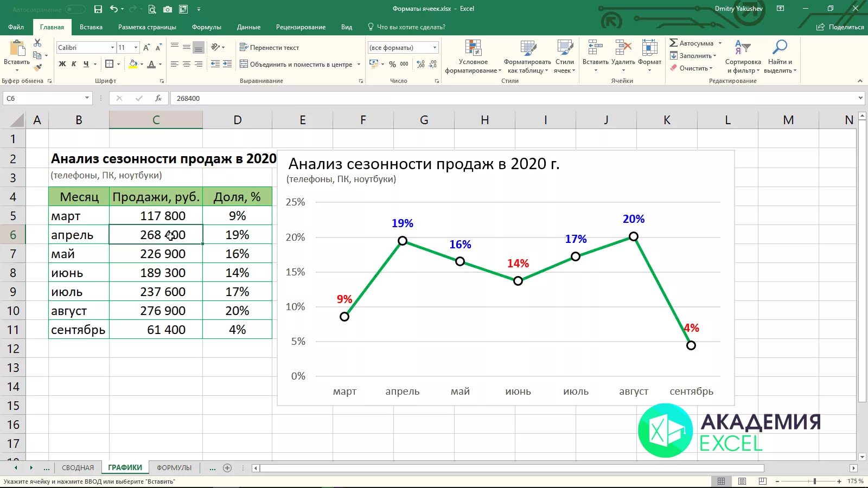Switch to Page Layout view in status bar
The width and height of the screenshot is (868, 488).
point(742,481)
